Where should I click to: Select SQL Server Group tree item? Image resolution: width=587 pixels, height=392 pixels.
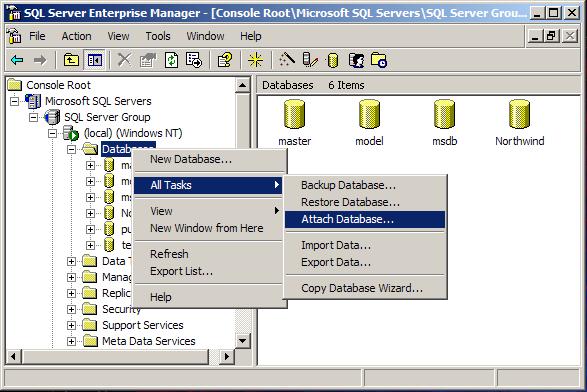point(107,117)
